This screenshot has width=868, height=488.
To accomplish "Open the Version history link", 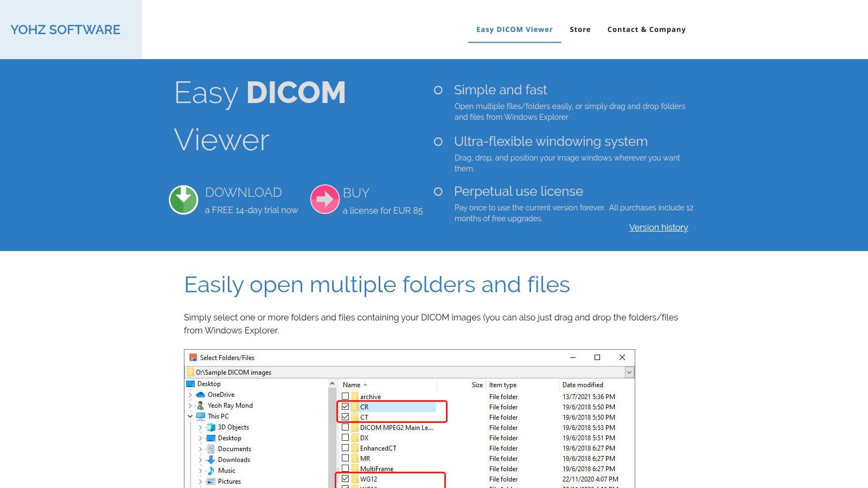I will tap(659, 227).
